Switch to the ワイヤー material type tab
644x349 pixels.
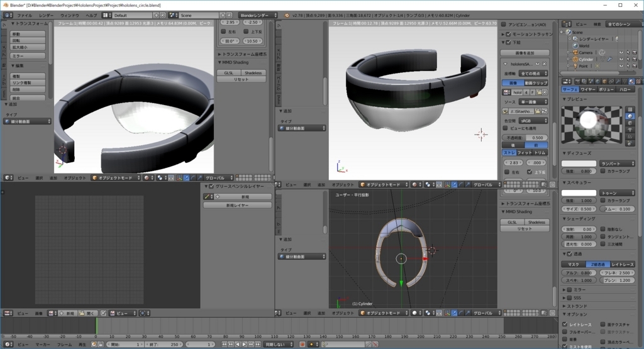tap(588, 89)
